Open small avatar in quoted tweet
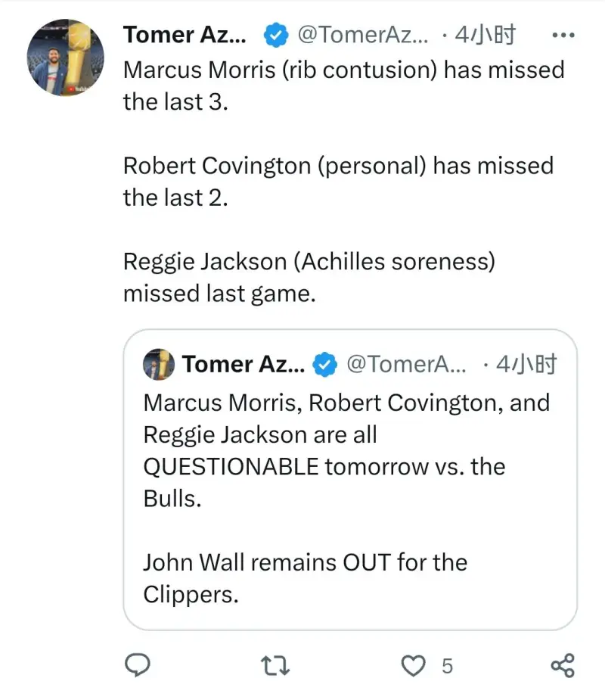The width and height of the screenshot is (605, 700). pos(159,364)
